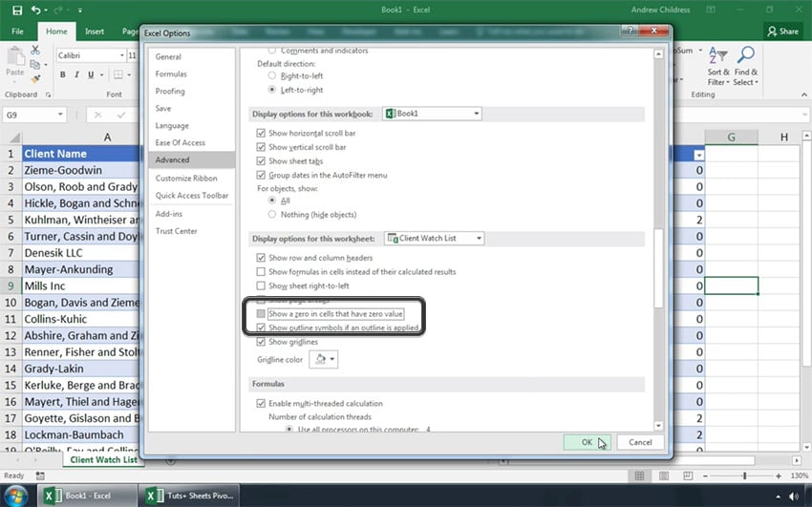Save the workbook with the floppy icon

[x=17, y=10]
